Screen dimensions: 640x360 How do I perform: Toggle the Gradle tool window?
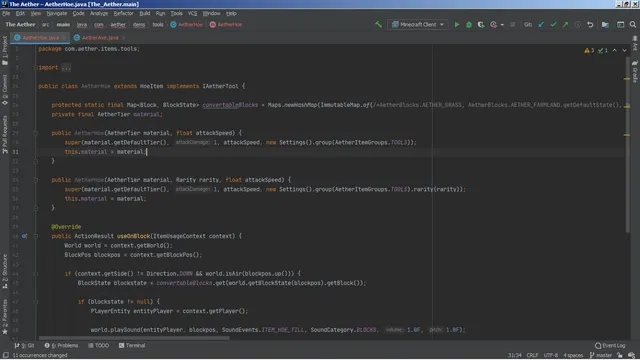(635, 71)
